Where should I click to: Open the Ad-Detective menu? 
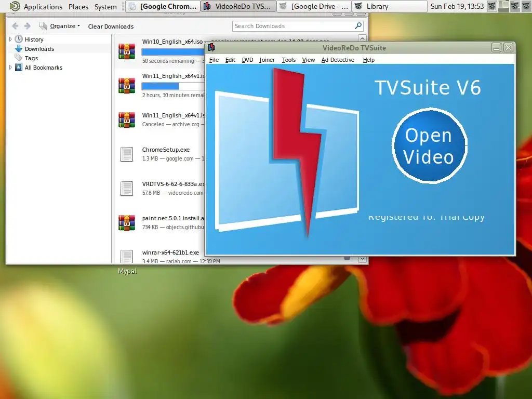338,60
